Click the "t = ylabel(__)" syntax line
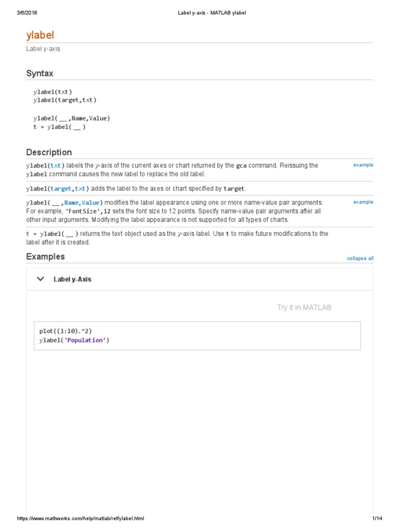The width and height of the screenshot is (399, 532). pos(59,127)
